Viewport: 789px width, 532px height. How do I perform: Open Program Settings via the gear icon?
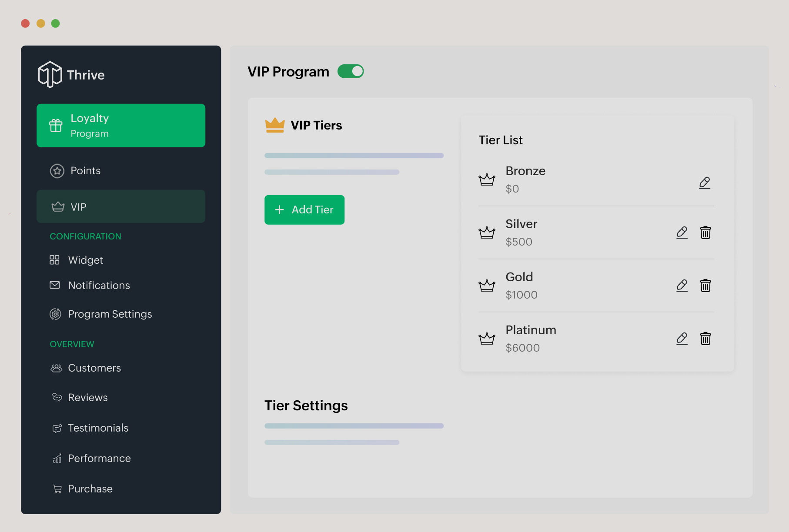point(55,314)
